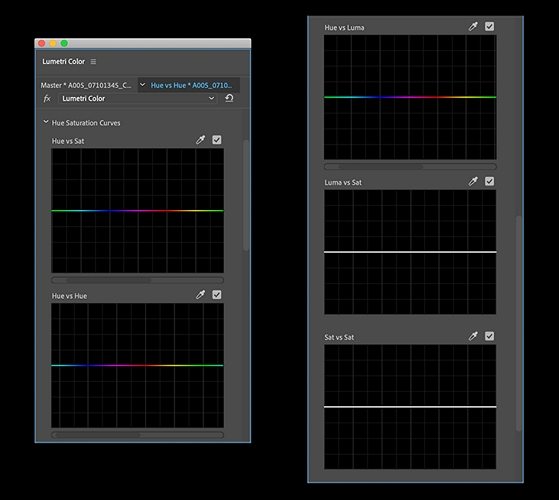Open the clip selector dropdown arrow

142,85
